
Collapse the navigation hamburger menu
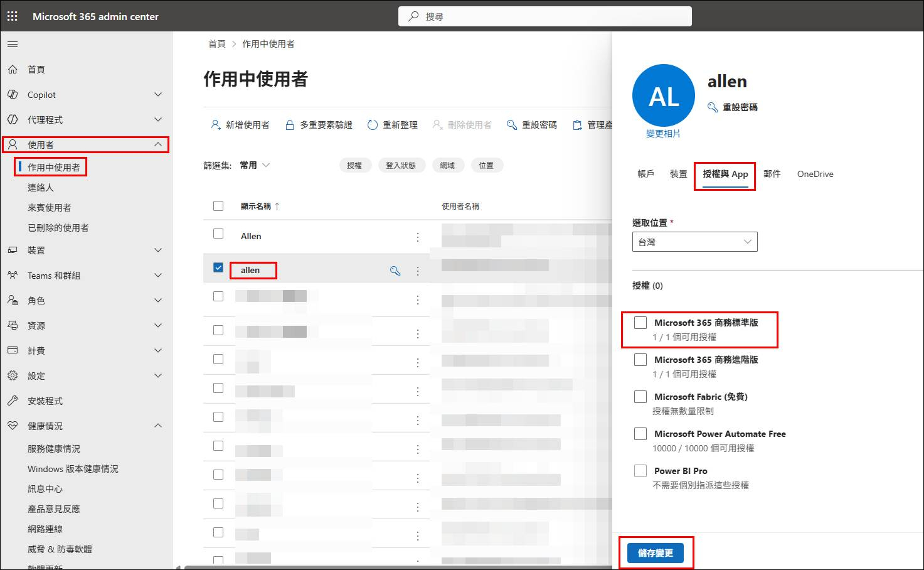[13, 45]
